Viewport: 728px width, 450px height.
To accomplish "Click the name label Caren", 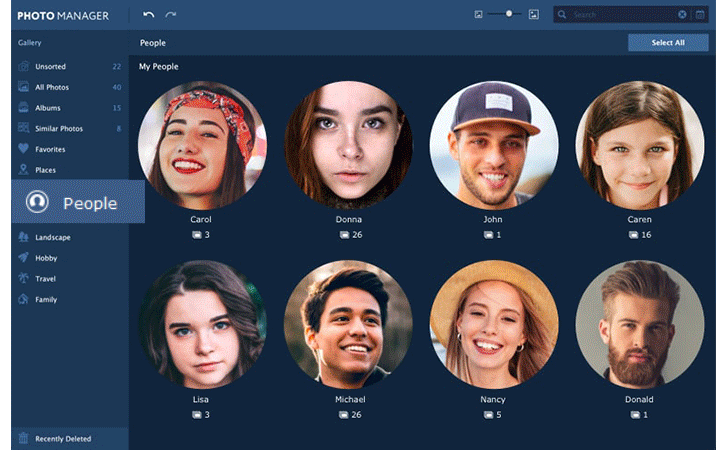I will tap(639, 219).
